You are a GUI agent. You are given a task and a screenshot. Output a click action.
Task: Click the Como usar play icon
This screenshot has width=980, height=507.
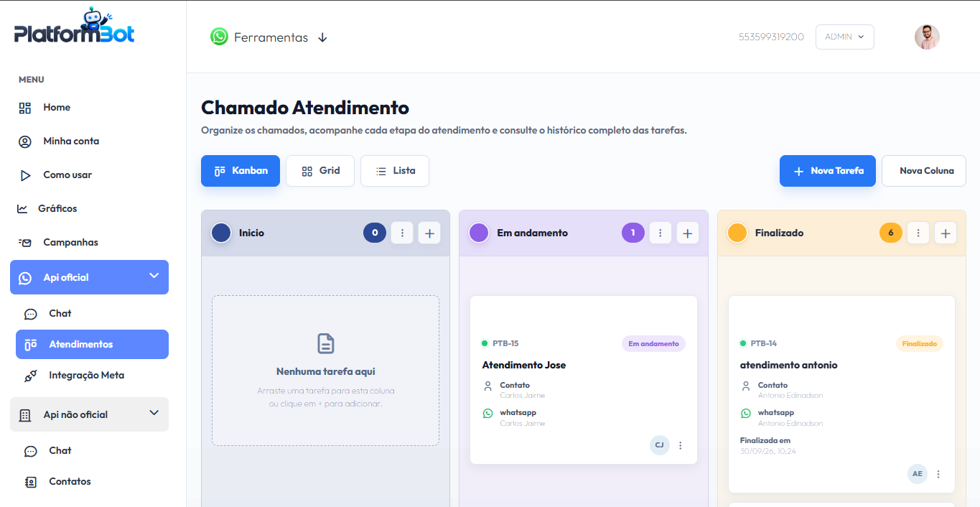(x=25, y=175)
